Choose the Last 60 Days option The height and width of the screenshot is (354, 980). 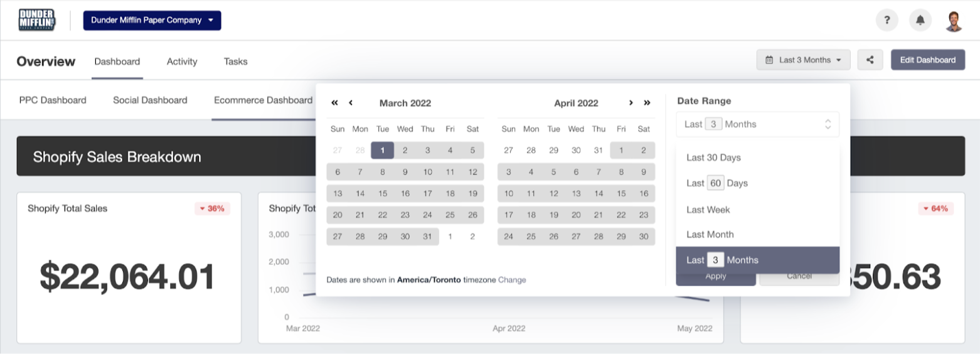pos(757,183)
